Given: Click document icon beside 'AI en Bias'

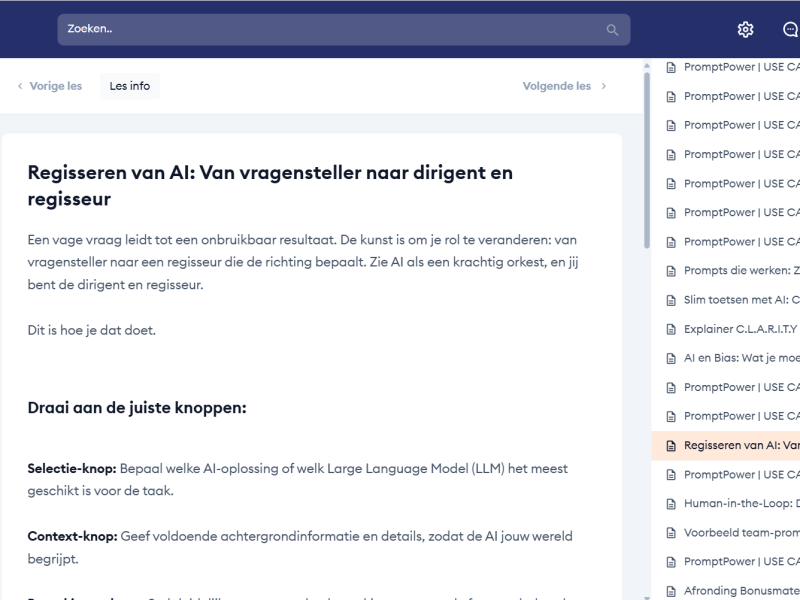Looking at the screenshot, I should pos(672,358).
